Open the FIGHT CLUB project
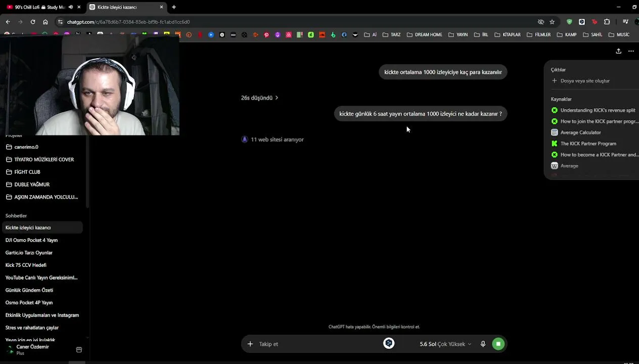The height and width of the screenshot is (364, 639). click(43, 172)
